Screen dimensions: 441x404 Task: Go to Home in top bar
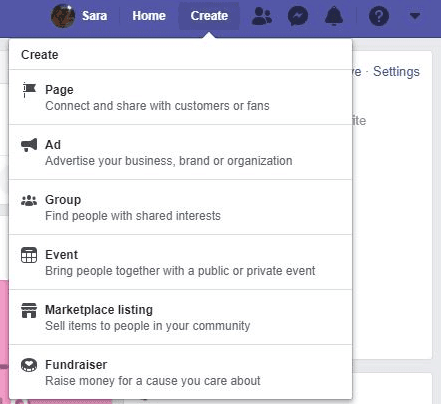(x=149, y=16)
